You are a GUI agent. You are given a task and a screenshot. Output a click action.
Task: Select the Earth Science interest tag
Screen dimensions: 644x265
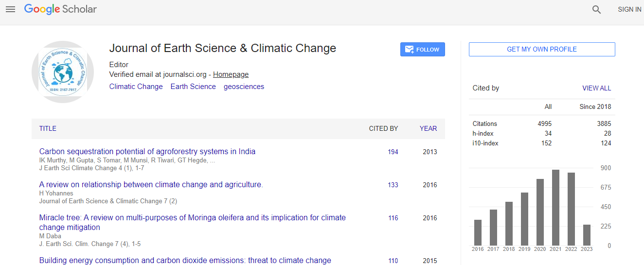point(193,87)
